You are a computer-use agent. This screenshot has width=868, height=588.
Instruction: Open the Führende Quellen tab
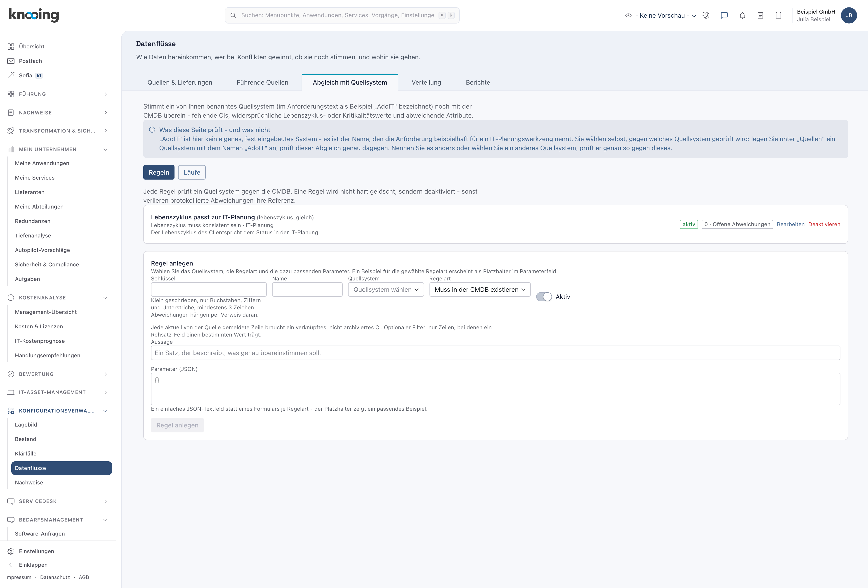263,83
